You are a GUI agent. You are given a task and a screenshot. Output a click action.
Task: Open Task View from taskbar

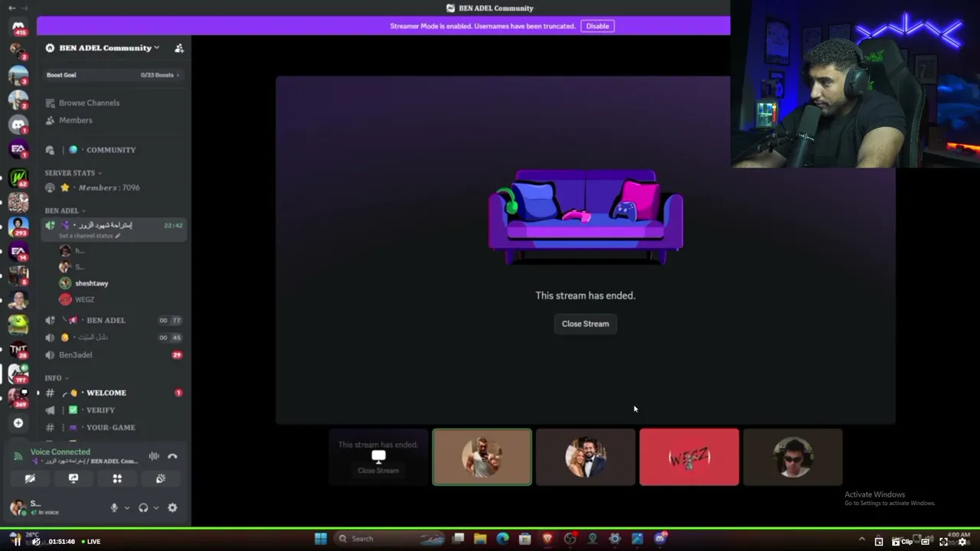point(458,539)
